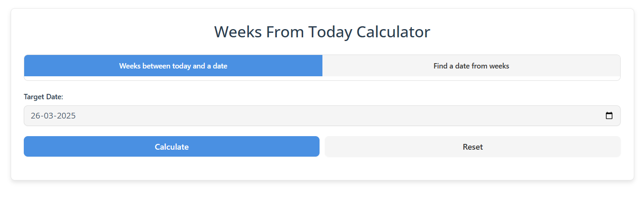Click the Calculate button
The height and width of the screenshot is (212, 644).
(171, 146)
